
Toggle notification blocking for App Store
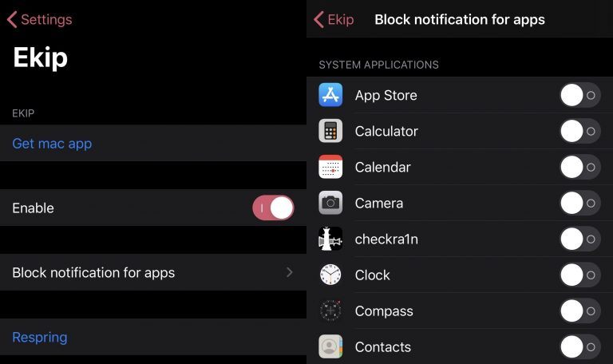(x=580, y=95)
